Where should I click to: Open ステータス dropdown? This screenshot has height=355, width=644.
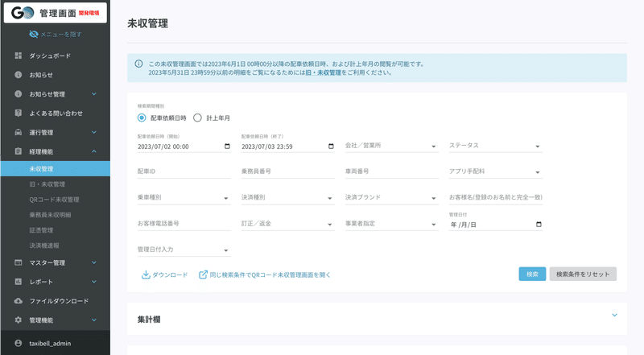click(x=496, y=146)
